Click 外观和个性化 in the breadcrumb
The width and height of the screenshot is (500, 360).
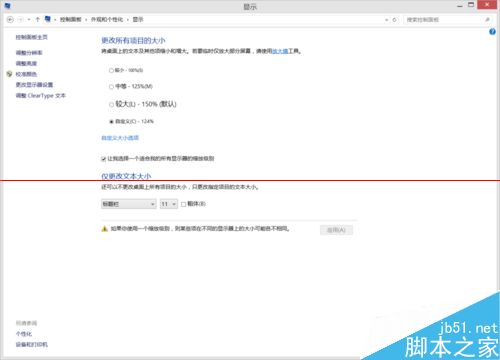(x=107, y=20)
